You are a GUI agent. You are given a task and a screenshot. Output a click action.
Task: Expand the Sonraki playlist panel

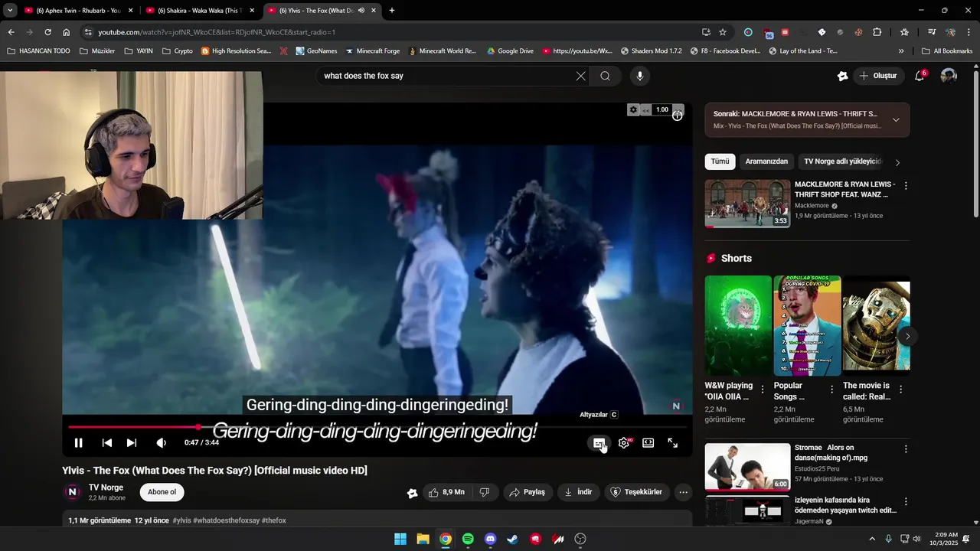pos(896,119)
